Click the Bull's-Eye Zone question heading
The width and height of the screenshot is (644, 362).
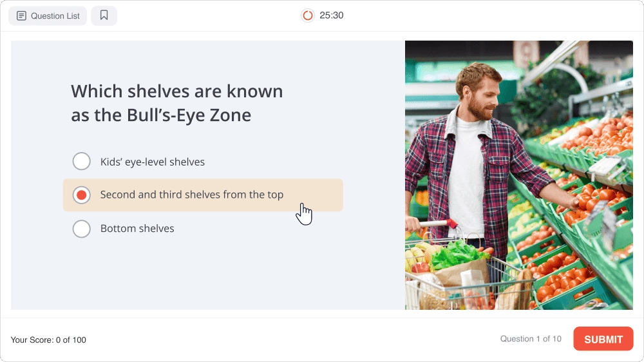click(176, 103)
